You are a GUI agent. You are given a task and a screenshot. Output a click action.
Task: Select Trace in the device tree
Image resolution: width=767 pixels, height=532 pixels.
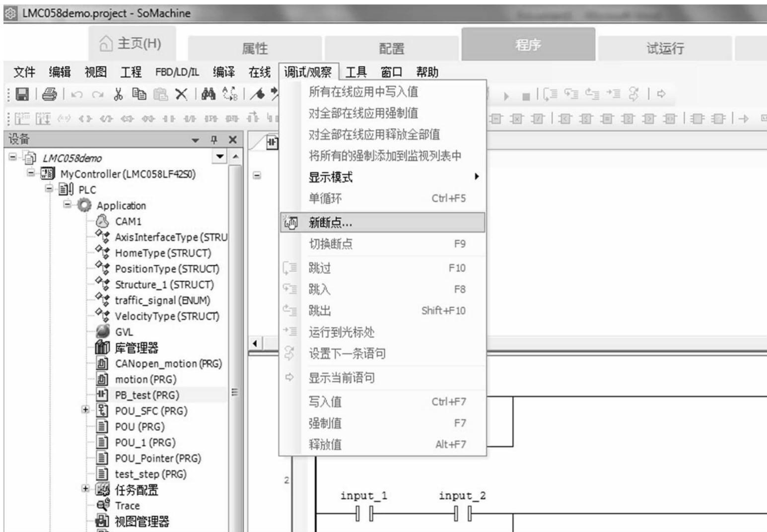click(127, 506)
